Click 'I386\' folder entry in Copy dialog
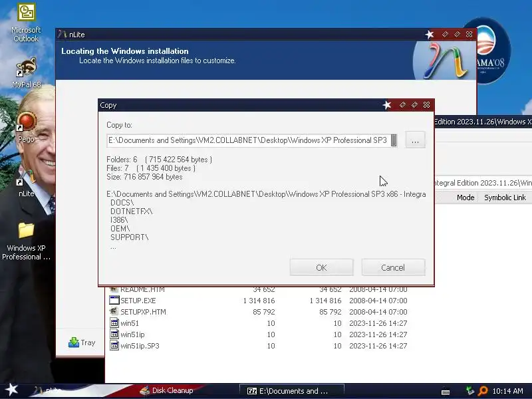This screenshot has height=399, width=532. (x=119, y=220)
